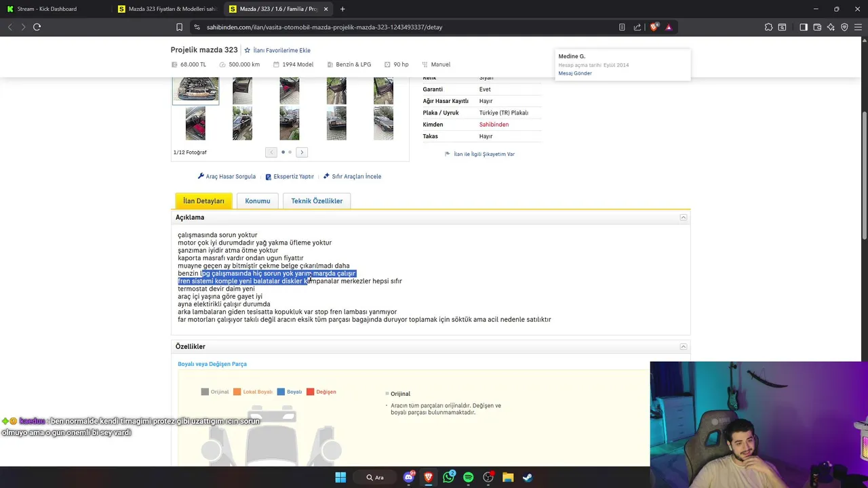Click Sıfır Araçları İncele link
This screenshot has width=868, height=488.
tap(352, 176)
